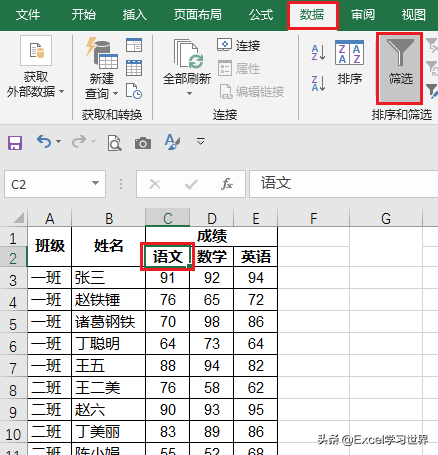Select the 语文 header cell
Screen dimensions: 438x455
pos(167,257)
